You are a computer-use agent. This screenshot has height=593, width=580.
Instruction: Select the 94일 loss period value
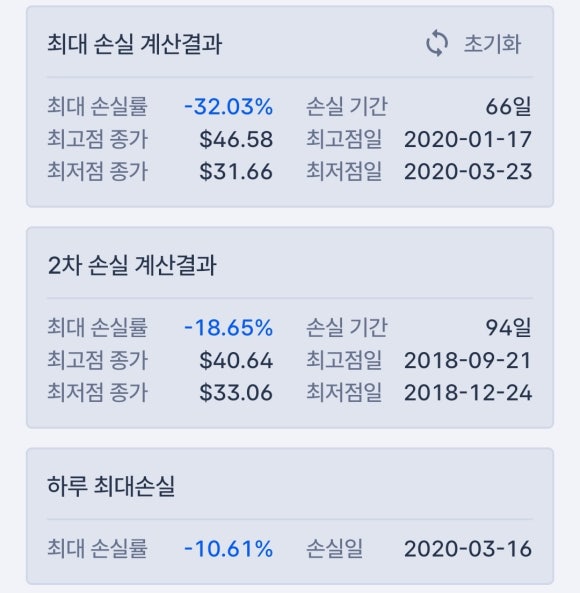click(x=508, y=328)
